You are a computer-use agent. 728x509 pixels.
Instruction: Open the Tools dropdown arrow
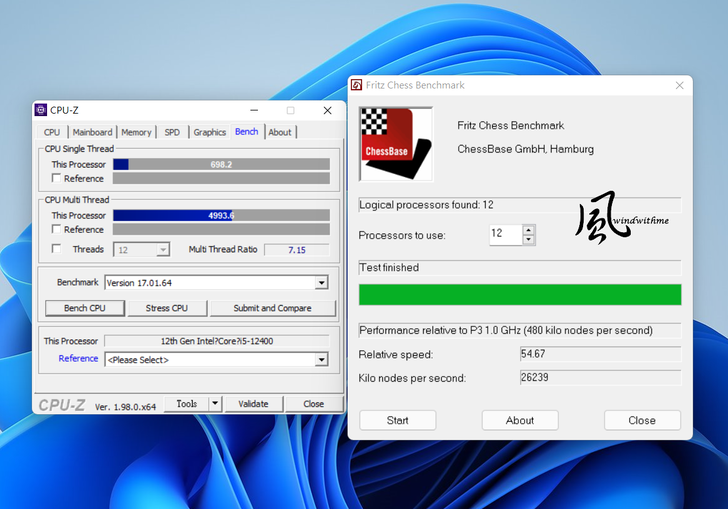coord(215,404)
